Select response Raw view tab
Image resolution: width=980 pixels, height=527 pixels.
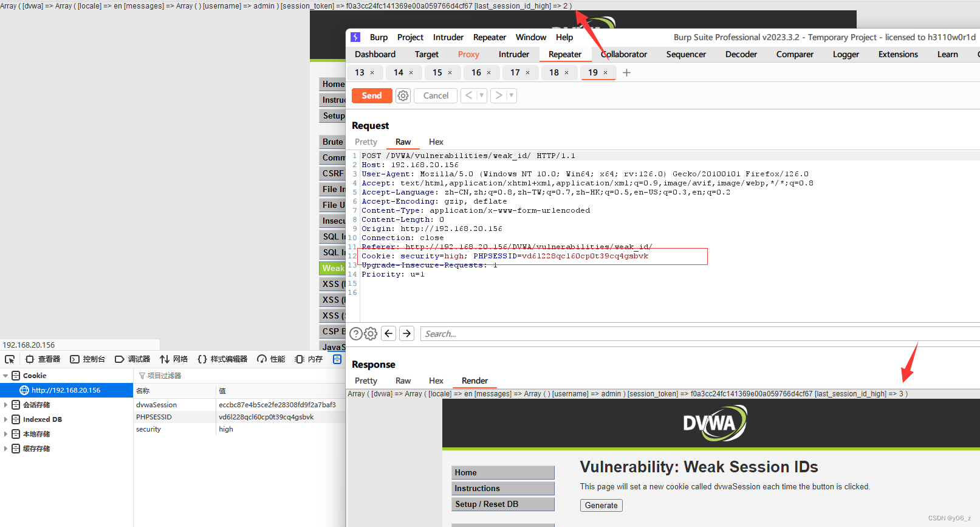(x=403, y=381)
